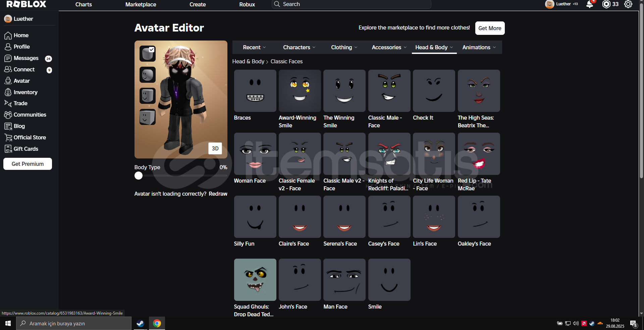Click the Roblox logo
The width and height of the screenshot is (644, 330).
click(26, 4)
